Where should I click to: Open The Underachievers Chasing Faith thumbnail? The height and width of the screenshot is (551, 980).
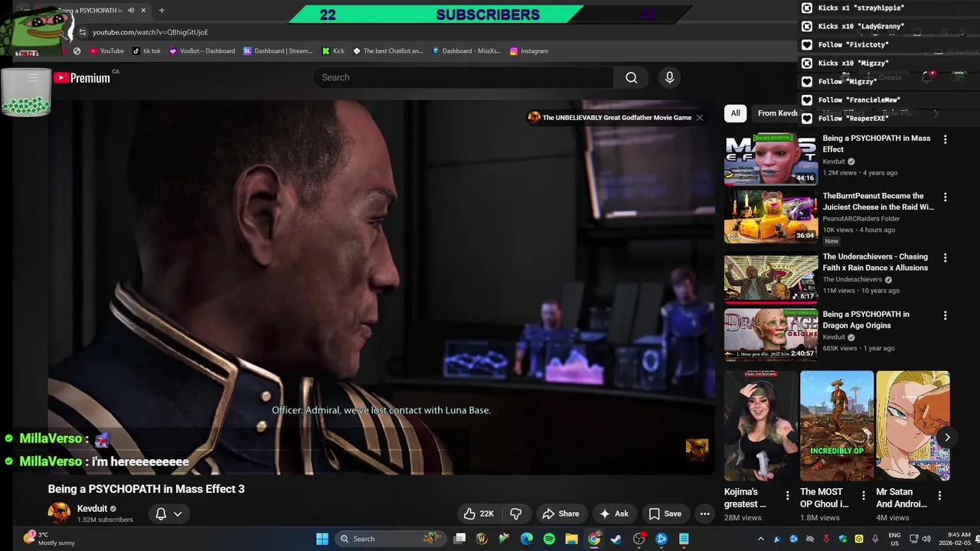771,277
